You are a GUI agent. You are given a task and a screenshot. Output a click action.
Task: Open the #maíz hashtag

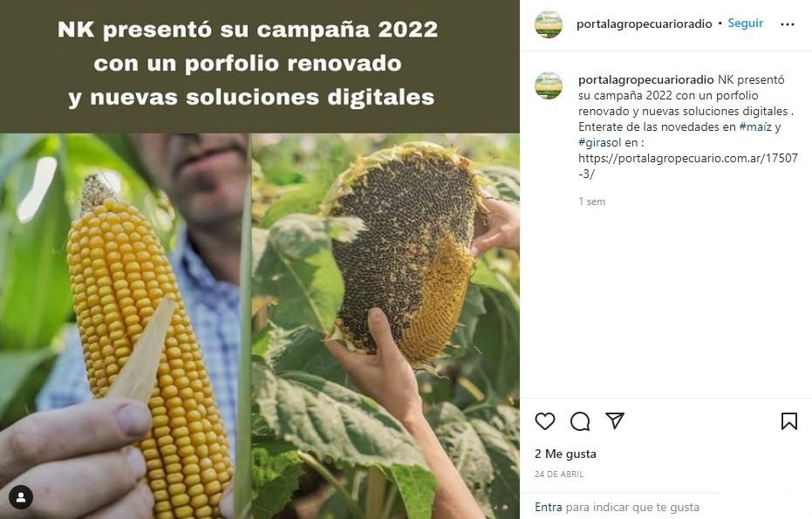pyautogui.click(x=755, y=126)
